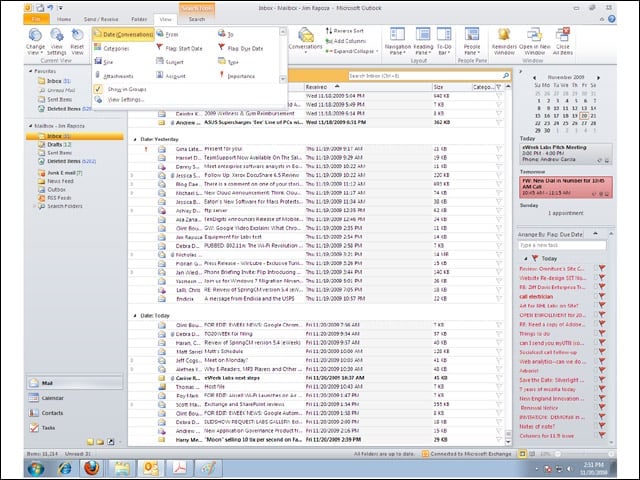Click the message list scroll down arrow

(x=508, y=441)
